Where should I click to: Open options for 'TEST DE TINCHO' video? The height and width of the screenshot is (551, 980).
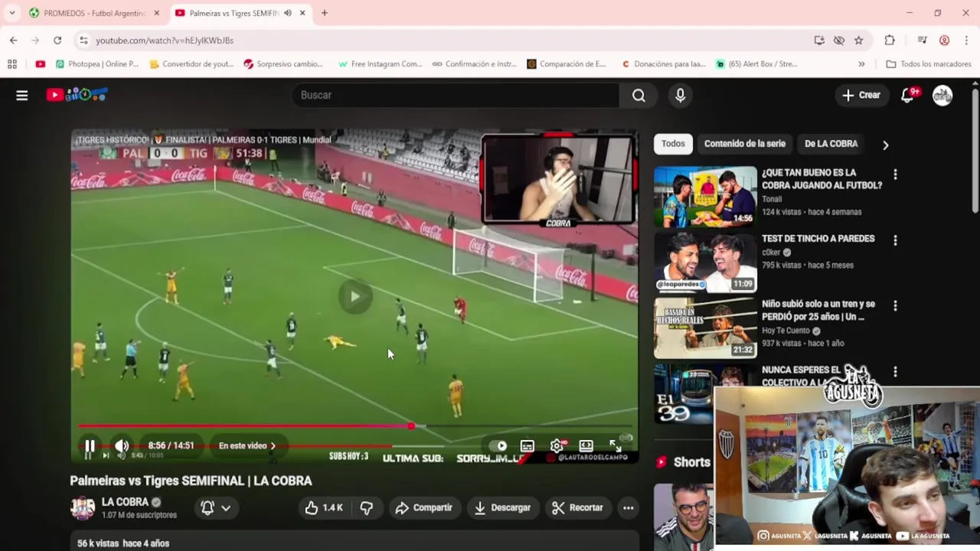(895, 240)
